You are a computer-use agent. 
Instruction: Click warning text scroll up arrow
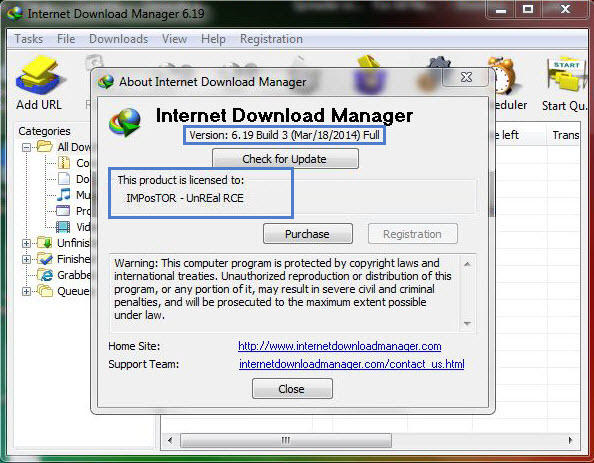(x=467, y=264)
